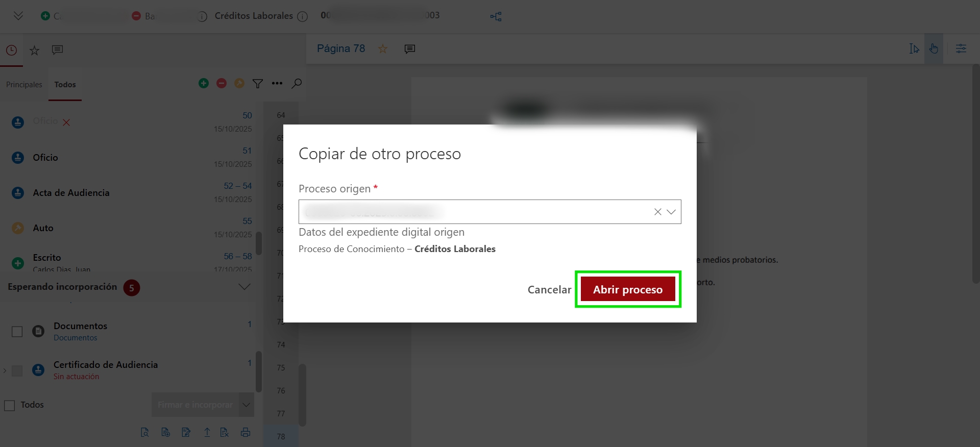Collapse the Esperando incorporación section
This screenshot has width=980, height=447.
[244, 287]
